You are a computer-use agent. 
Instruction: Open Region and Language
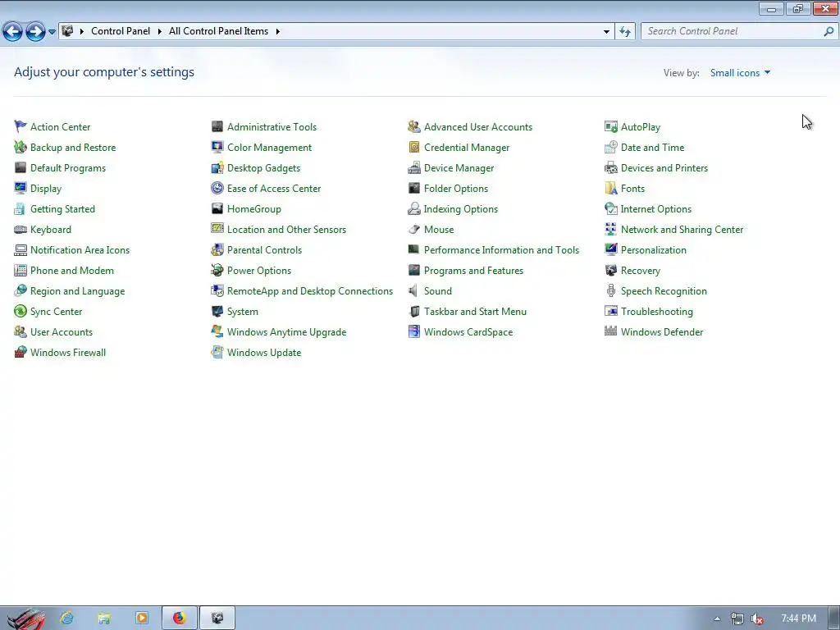point(78,291)
